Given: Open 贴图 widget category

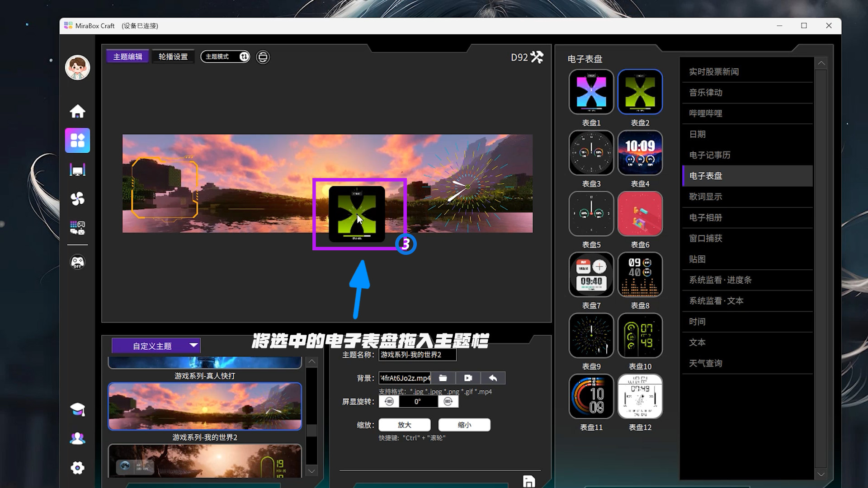Looking at the screenshot, I should (x=748, y=259).
